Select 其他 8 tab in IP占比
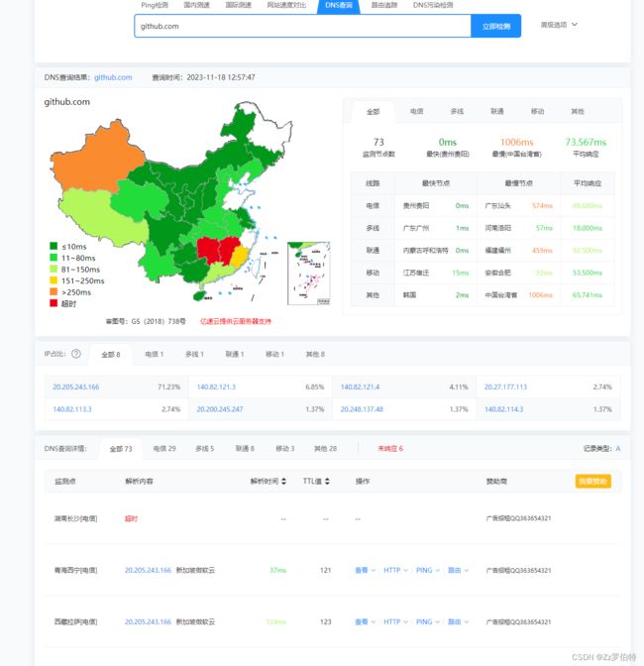Screen dimensions: 644x666 [x=315, y=354]
